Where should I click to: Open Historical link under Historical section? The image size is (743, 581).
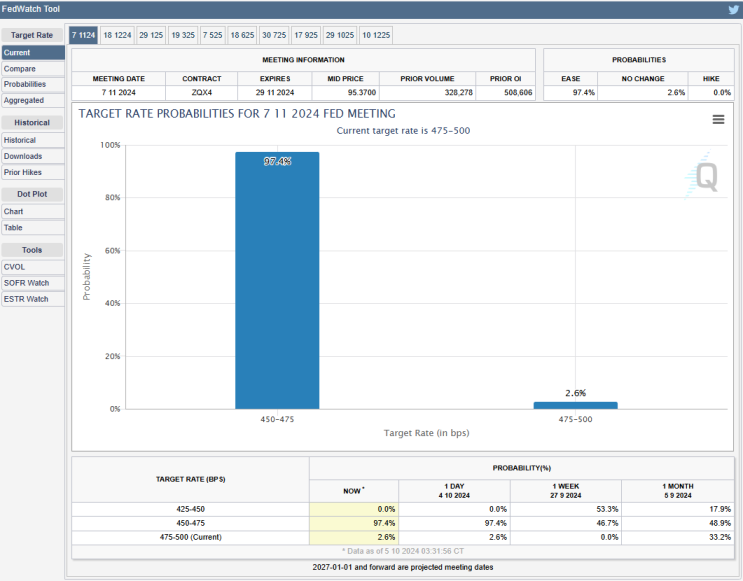tap(33, 140)
